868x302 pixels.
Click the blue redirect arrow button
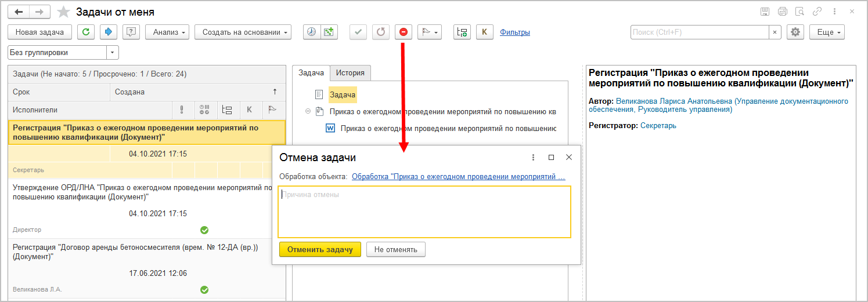pyautogui.click(x=109, y=32)
